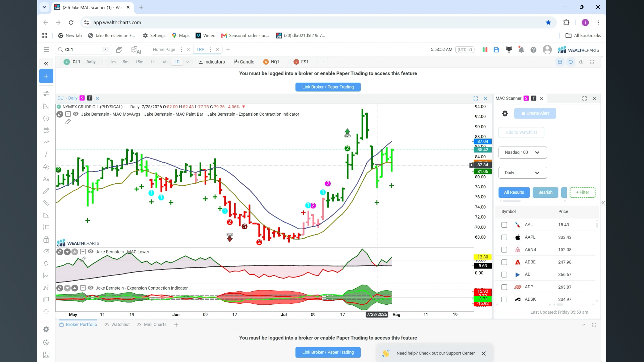644x362 pixels.
Task: Open the Watchlist tab
Action: 117,325
